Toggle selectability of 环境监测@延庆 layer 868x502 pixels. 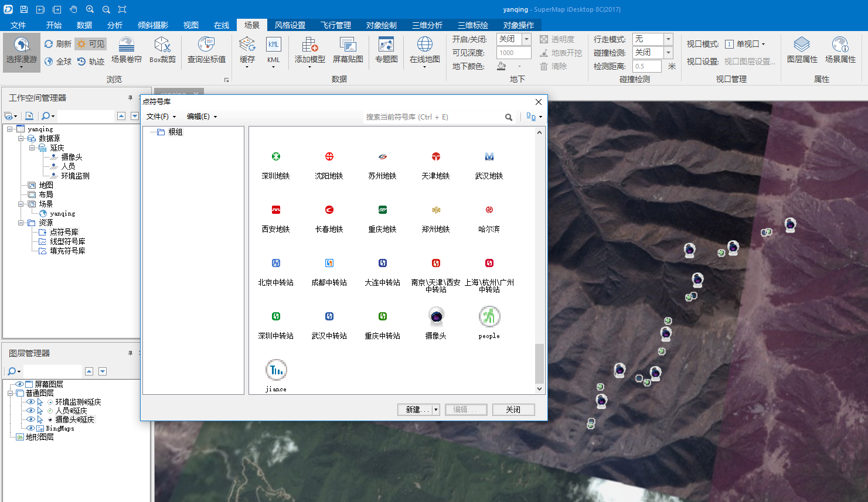pyautogui.click(x=40, y=402)
